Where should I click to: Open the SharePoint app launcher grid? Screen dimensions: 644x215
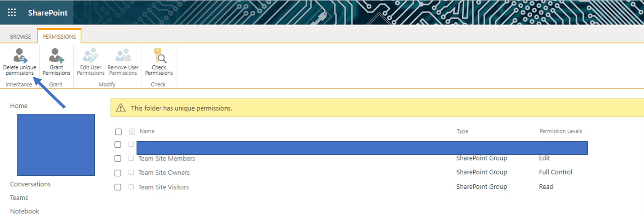12,13
